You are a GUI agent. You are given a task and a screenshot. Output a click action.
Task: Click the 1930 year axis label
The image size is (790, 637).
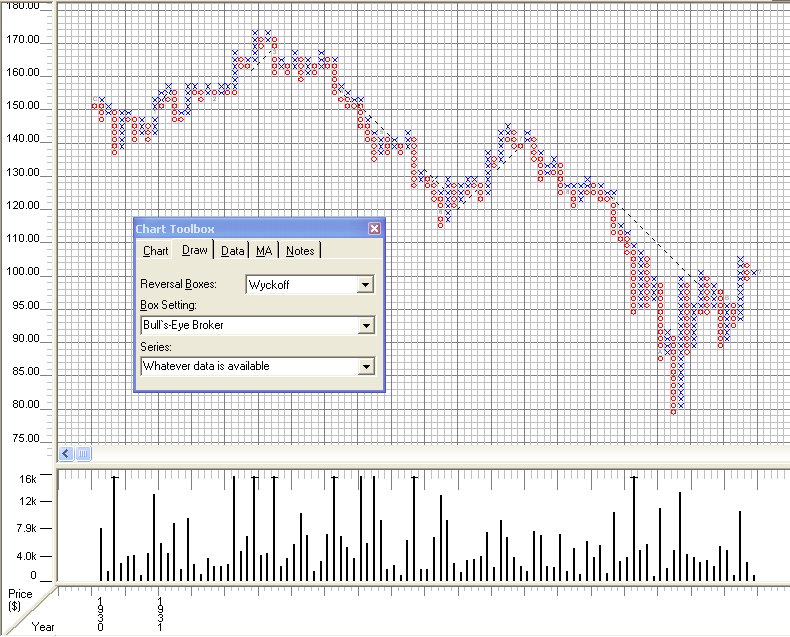point(100,614)
